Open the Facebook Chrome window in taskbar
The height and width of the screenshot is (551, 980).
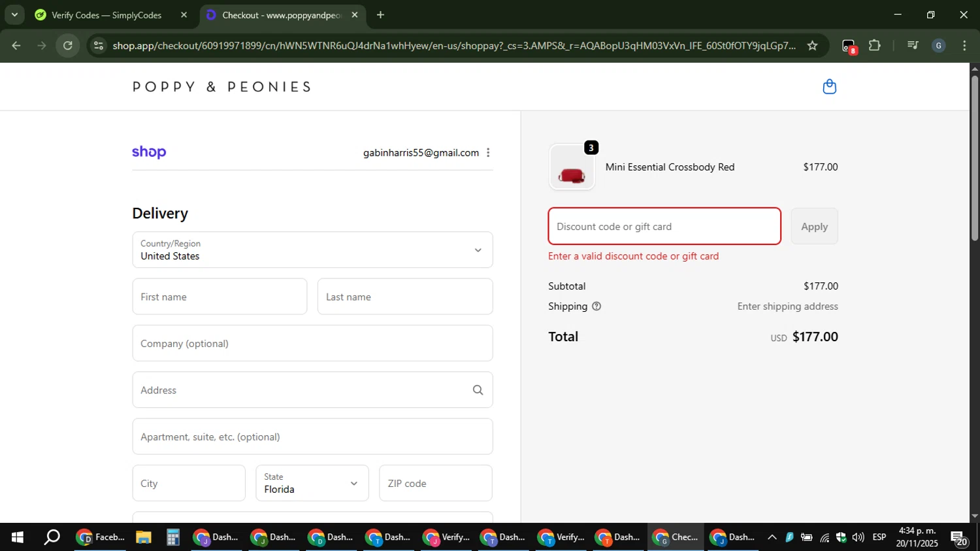pos(101,537)
